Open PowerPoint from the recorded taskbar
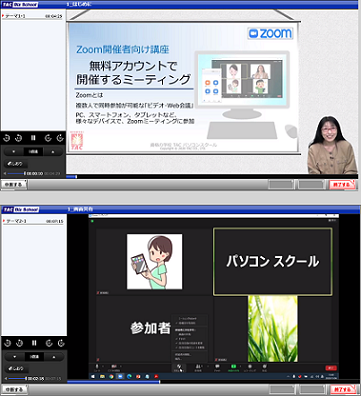The width and height of the screenshot is (361, 396). 138,376
